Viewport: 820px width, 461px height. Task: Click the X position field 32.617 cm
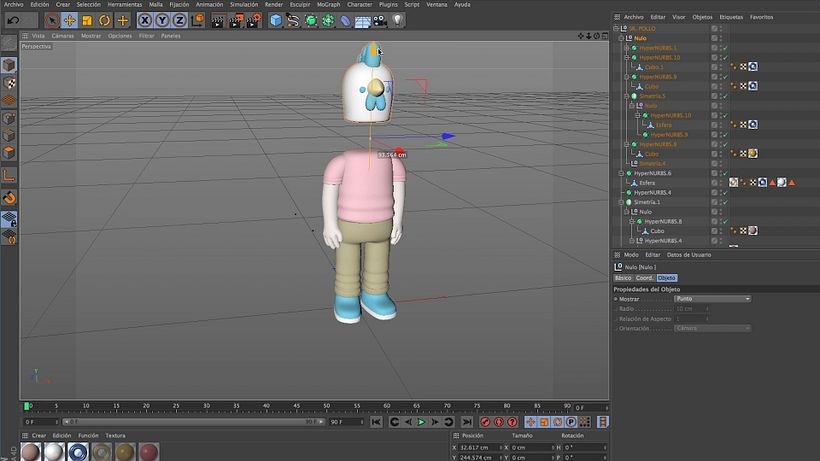[x=480, y=448]
